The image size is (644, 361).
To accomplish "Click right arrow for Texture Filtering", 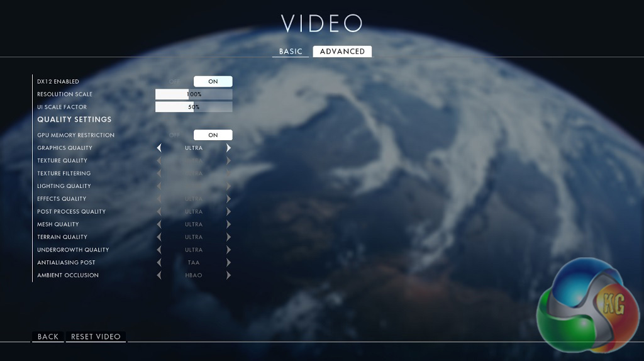I will (x=229, y=174).
